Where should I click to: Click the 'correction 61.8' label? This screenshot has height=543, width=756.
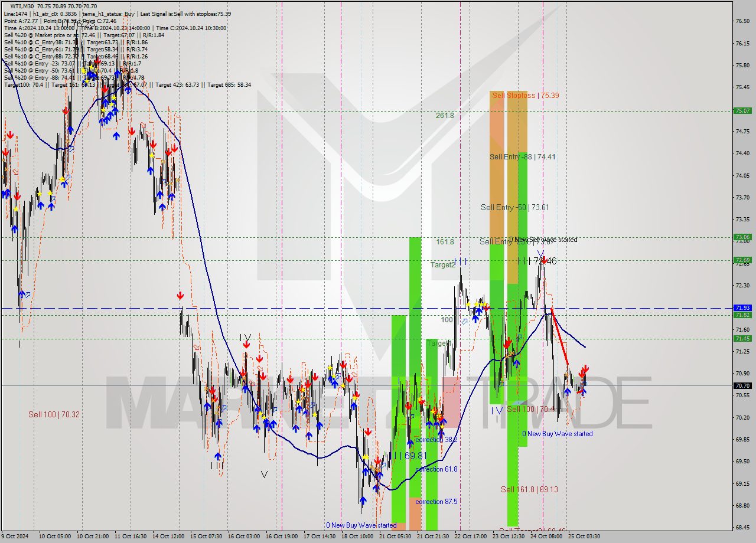[437, 469]
